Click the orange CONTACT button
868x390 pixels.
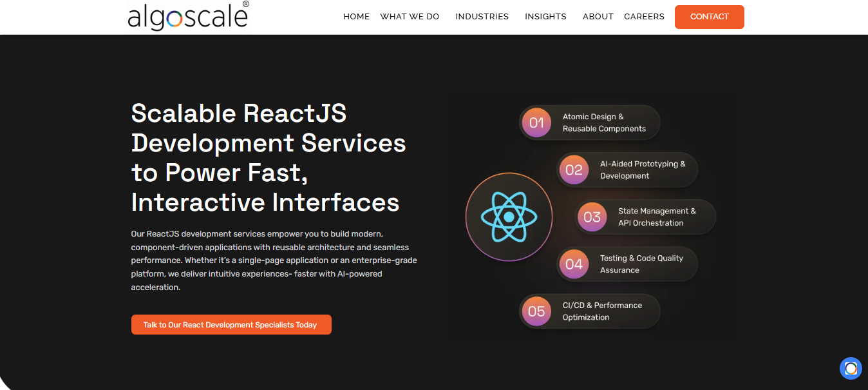[x=710, y=17]
